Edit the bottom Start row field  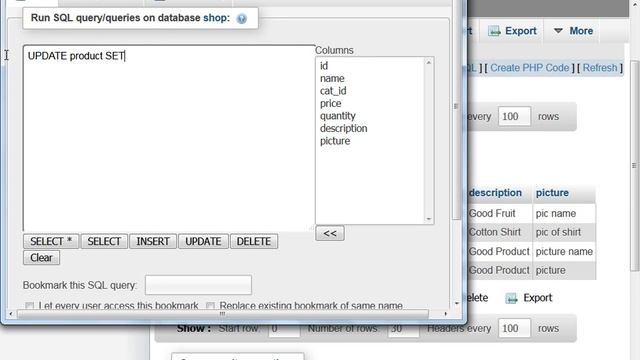click(284, 331)
